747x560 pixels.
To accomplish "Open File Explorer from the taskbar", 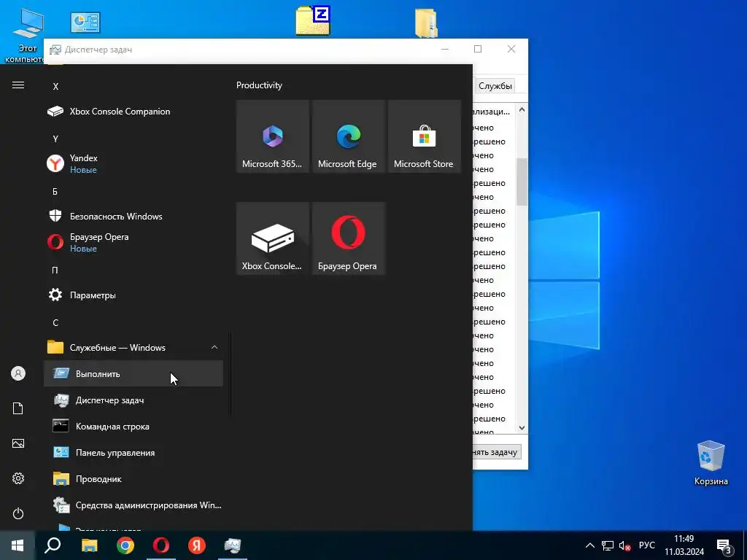I will (89, 545).
